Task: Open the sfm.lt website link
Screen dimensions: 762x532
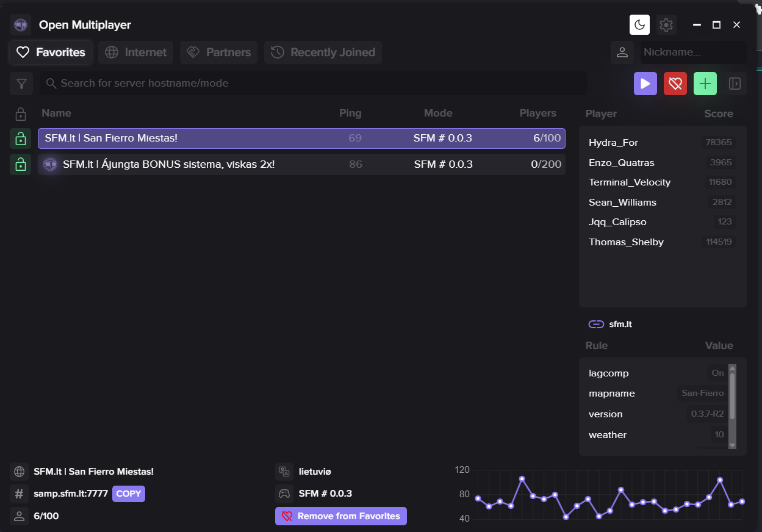Action: (x=620, y=324)
